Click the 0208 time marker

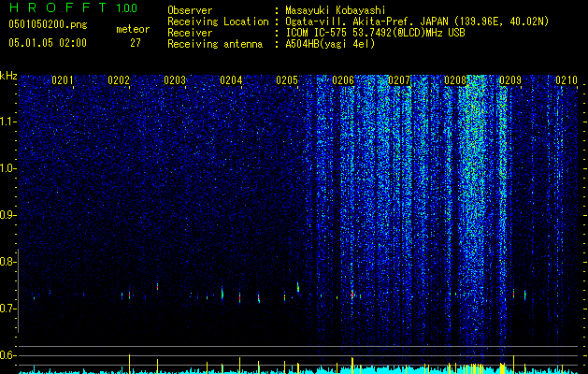(455, 80)
